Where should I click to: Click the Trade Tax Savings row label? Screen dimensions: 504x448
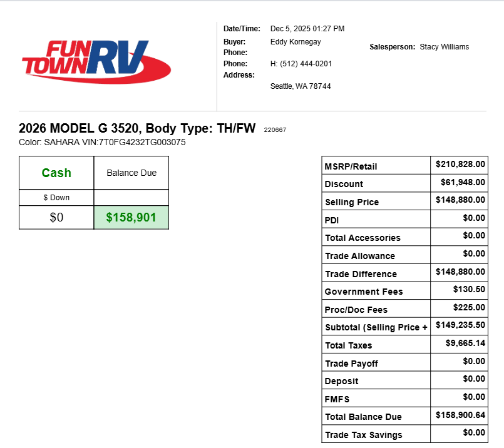click(363, 435)
